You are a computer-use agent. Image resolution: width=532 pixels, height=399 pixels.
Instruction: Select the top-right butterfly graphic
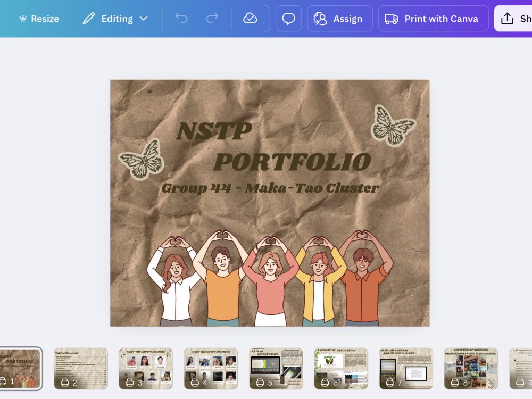point(393,126)
